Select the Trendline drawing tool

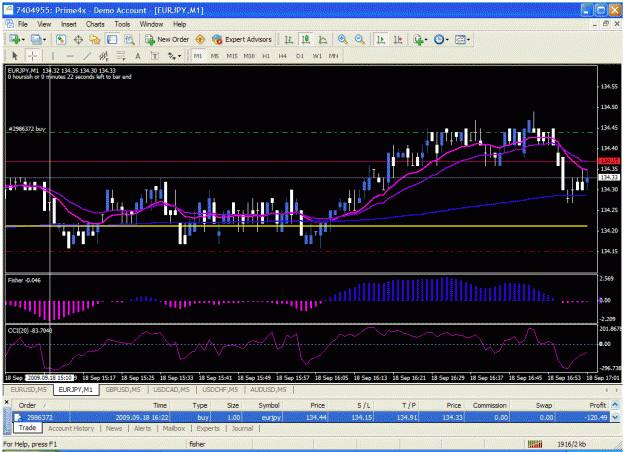[x=87, y=56]
